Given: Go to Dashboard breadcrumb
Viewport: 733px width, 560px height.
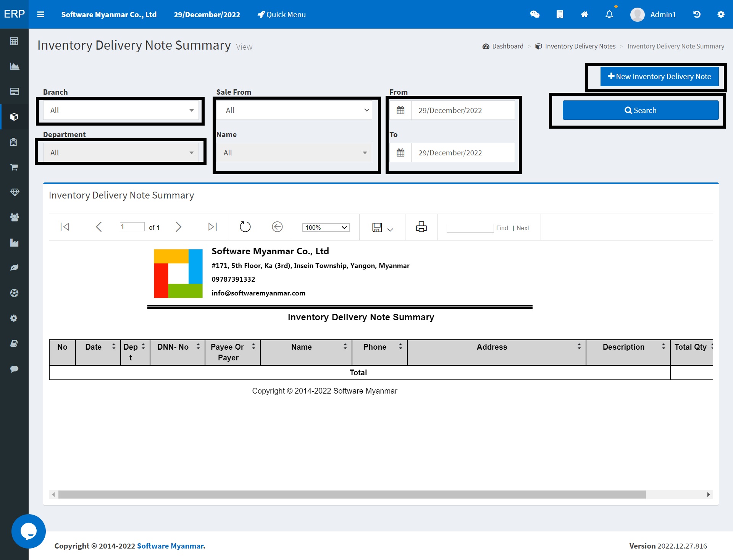Looking at the screenshot, I should pos(503,46).
